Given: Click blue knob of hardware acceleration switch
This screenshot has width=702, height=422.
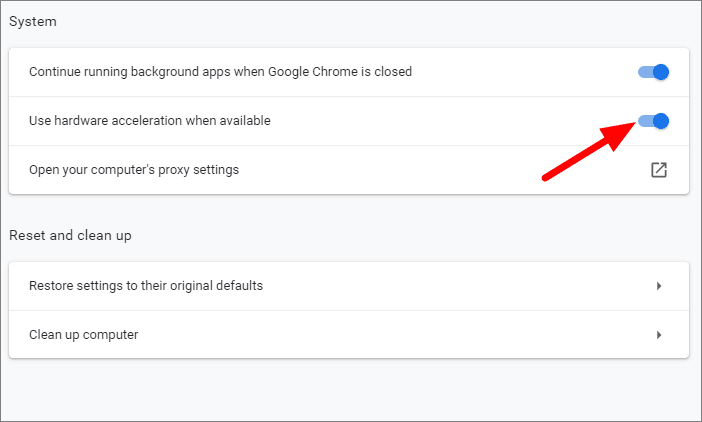Looking at the screenshot, I should (x=661, y=121).
